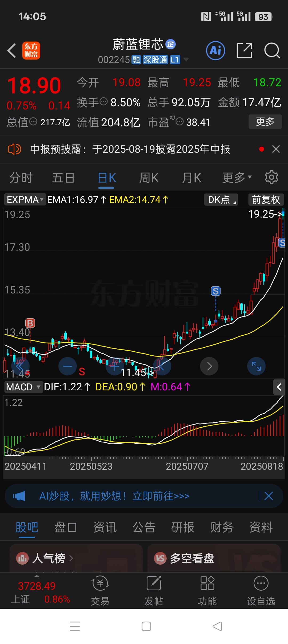Image resolution: width=288 pixels, height=644 pixels.
Task: Open the 多空看盘 card
Action: (x=214, y=558)
